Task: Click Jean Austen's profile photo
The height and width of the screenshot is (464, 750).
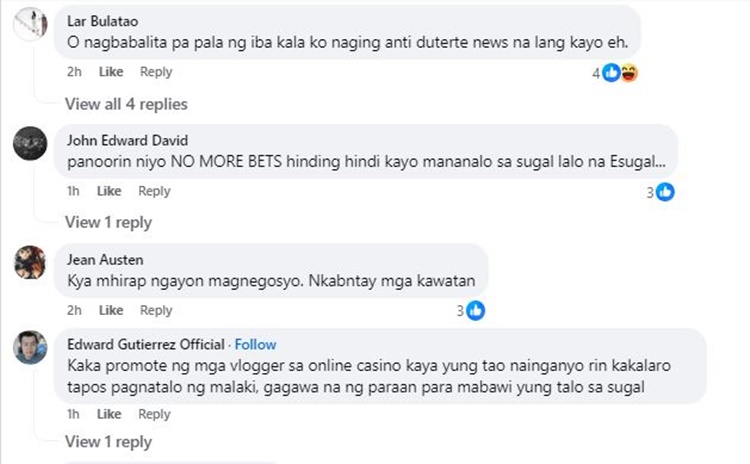Action: coord(30,262)
